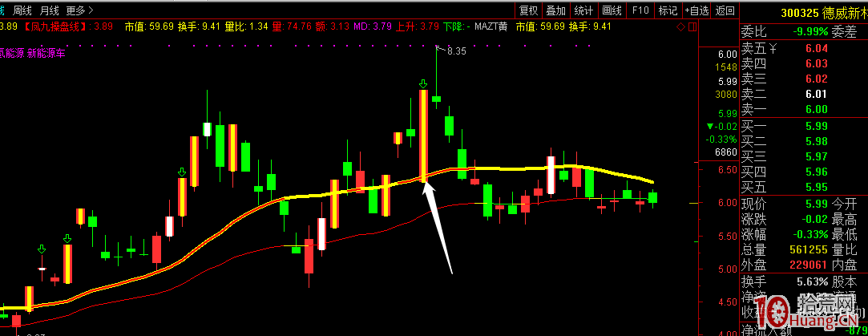The image size is (868, 336).
Task: Open the 新能源车 concept tag
Action: point(46,54)
